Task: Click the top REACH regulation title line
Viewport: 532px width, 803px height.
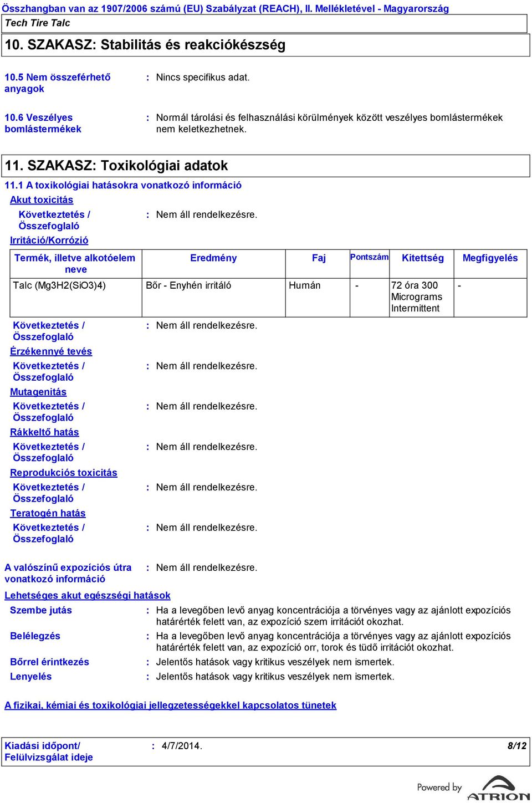Action: point(225,8)
